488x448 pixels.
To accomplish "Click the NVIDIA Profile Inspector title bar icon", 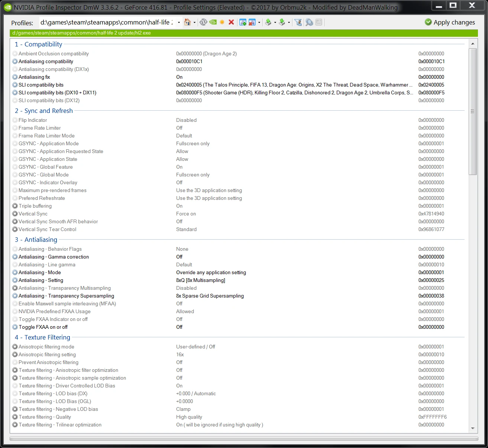I will 8,7.
